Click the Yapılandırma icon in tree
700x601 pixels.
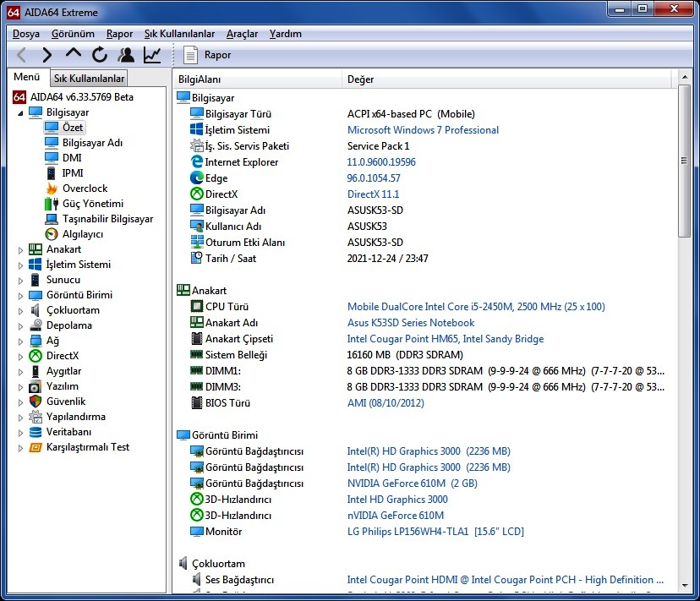(36, 417)
